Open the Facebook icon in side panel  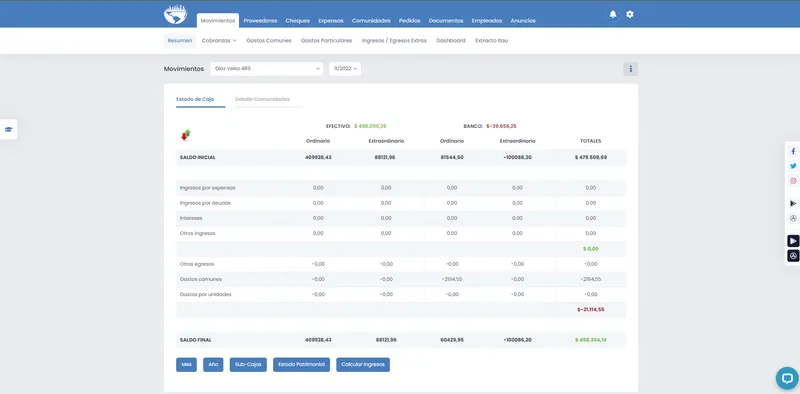(793, 152)
